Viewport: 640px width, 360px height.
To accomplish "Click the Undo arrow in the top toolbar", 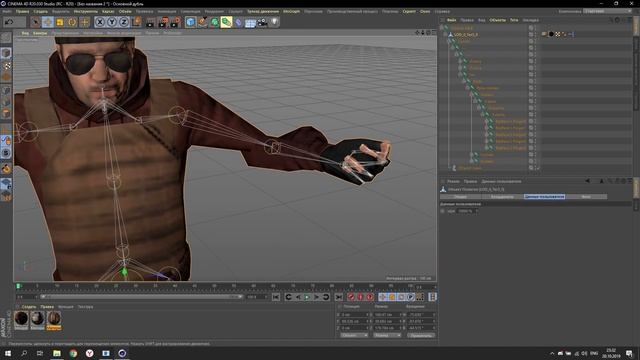I will pyautogui.click(x=9, y=22).
